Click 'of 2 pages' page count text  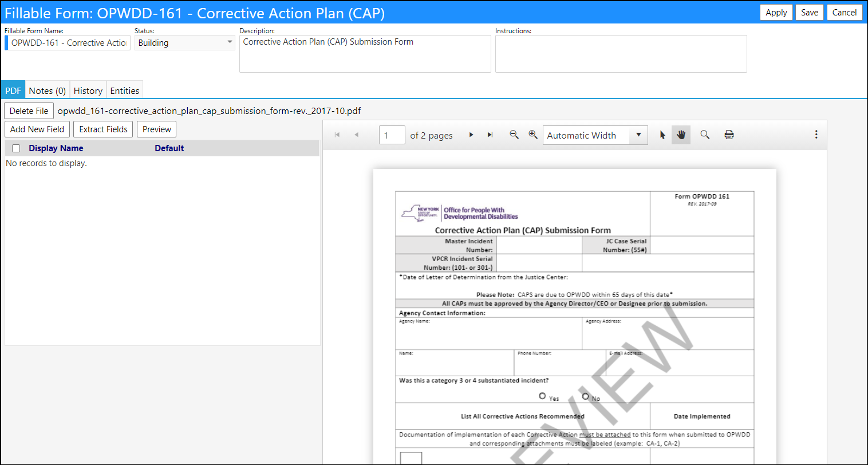[x=431, y=136]
